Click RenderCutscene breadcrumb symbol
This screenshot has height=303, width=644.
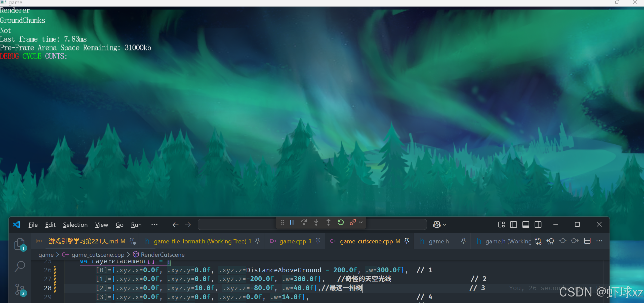[x=163, y=255]
